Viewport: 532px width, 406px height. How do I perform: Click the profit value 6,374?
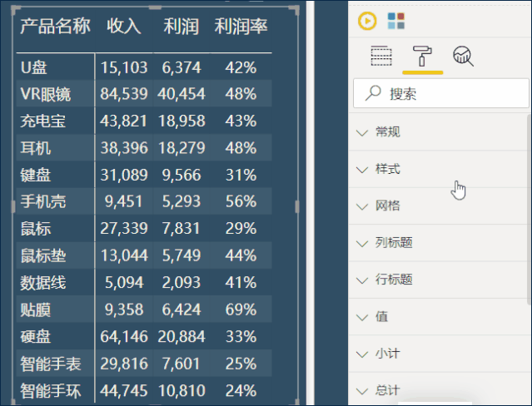tap(181, 67)
